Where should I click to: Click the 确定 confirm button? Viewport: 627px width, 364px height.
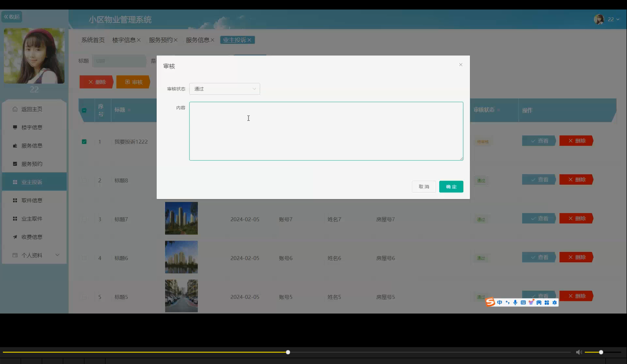(x=451, y=187)
